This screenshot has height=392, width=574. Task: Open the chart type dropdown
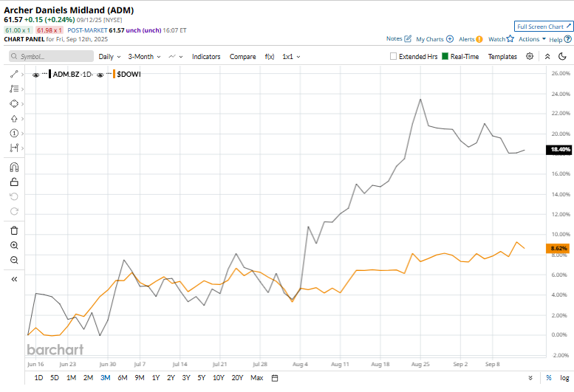click(x=175, y=57)
